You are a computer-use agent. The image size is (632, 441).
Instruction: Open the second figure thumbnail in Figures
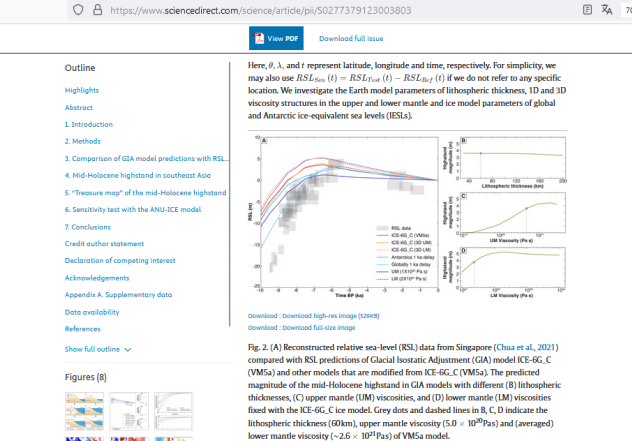click(129, 411)
